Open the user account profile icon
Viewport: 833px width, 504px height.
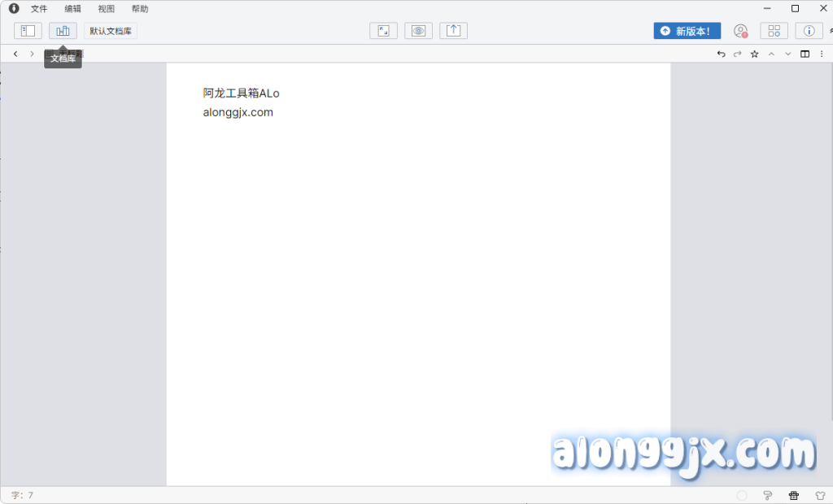pos(740,31)
